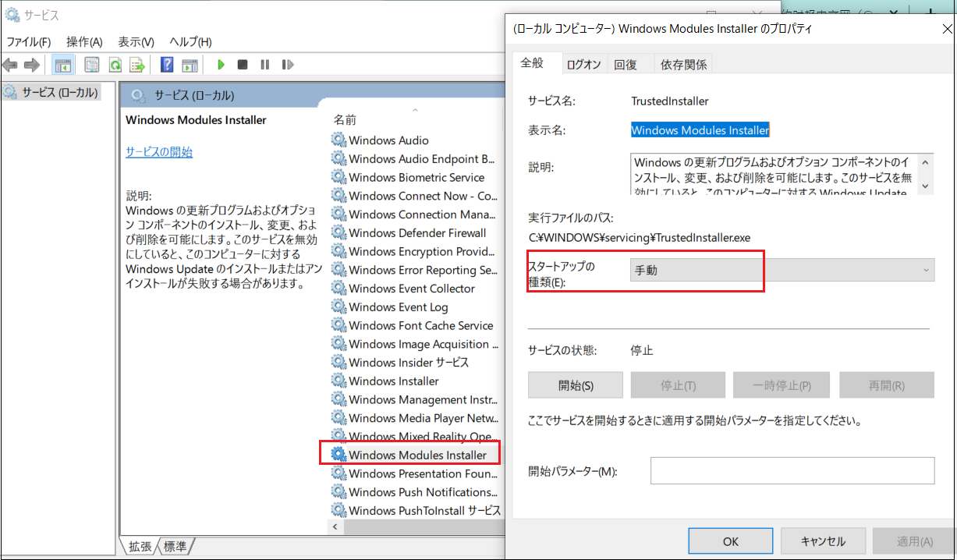Select Windows Push Notifications... row
The height and width of the screenshot is (560, 957).
click(416, 492)
